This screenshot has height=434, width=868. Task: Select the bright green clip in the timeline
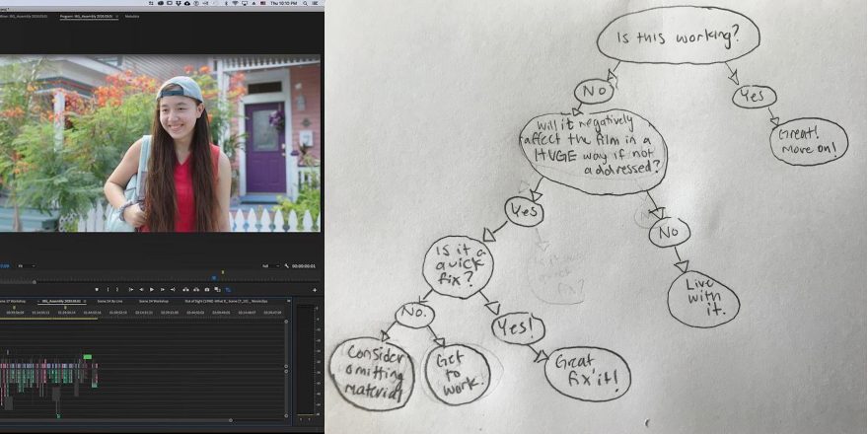87,356
